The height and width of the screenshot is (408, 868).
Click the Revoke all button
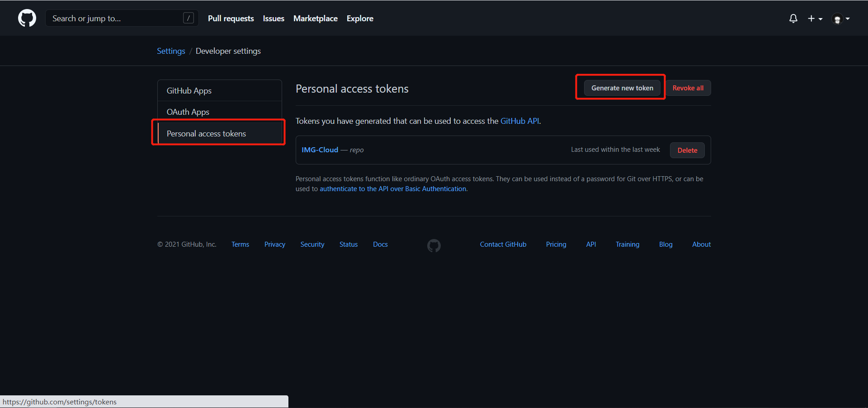pyautogui.click(x=688, y=88)
